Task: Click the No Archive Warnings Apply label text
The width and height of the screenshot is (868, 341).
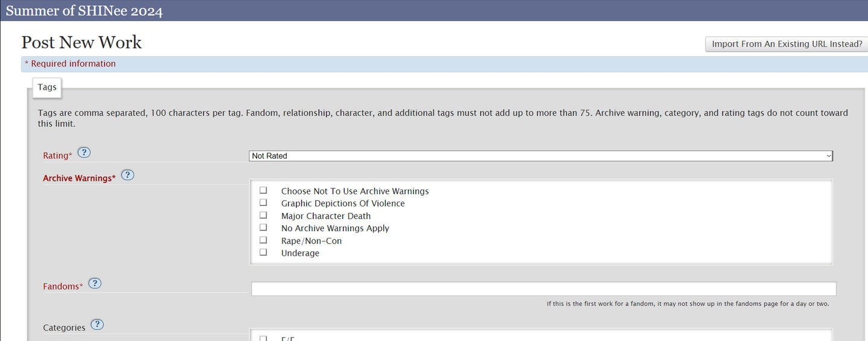Action: point(335,228)
